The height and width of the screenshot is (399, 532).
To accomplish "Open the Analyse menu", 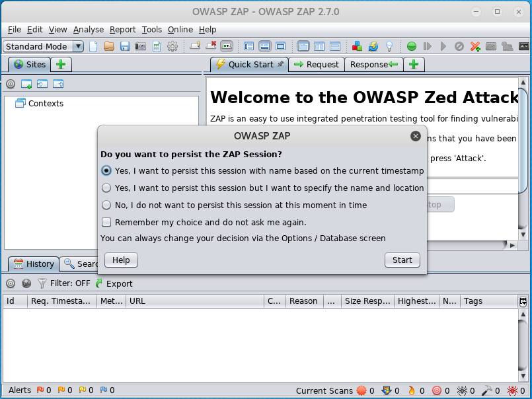I will [x=89, y=30].
